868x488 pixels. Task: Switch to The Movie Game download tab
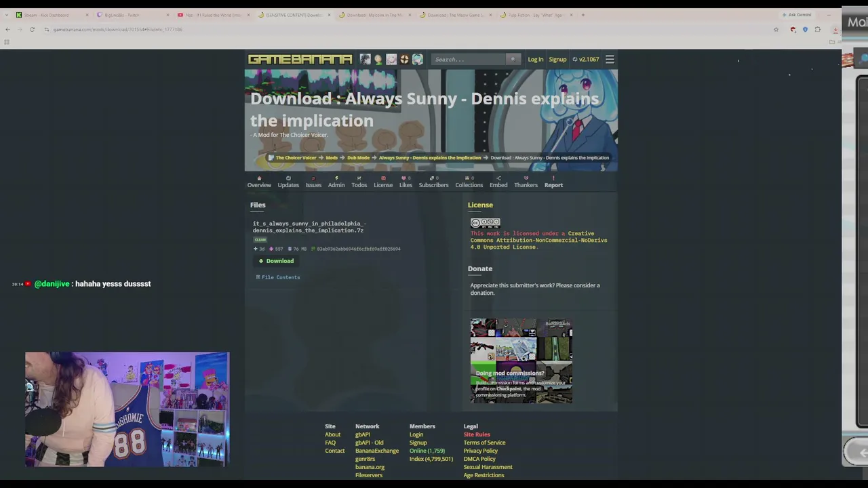pyautogui.click(x=454, y=15)
